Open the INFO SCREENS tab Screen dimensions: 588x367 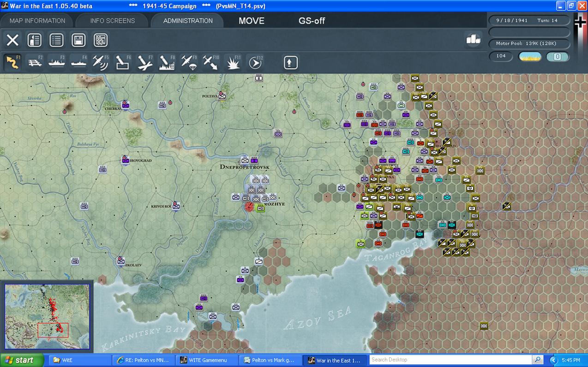(x=113, y=21)
